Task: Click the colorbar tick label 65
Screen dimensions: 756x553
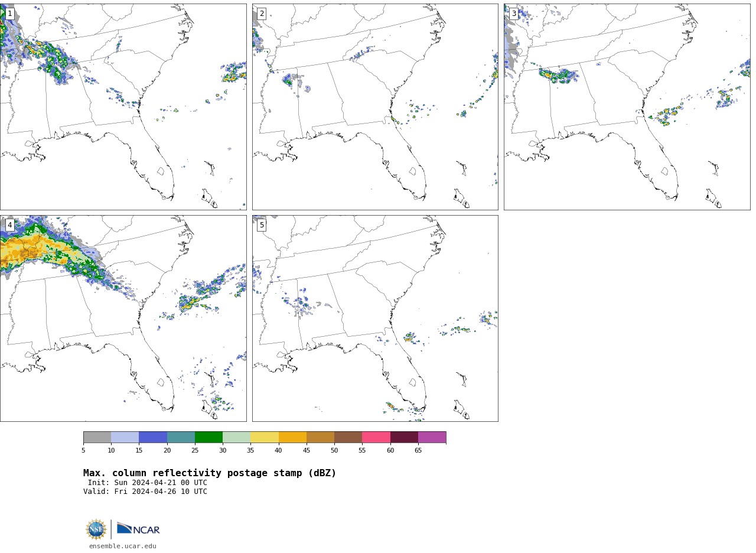Action: [x=418, y=451]
